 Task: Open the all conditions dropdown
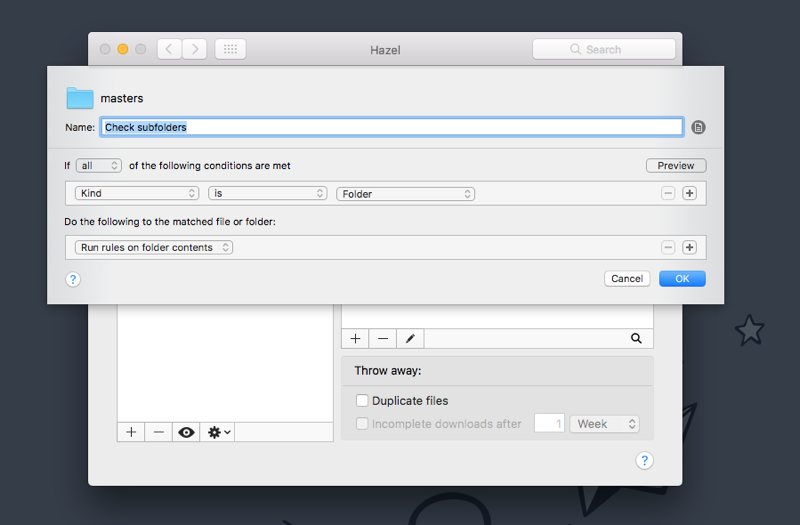point(98,165)
